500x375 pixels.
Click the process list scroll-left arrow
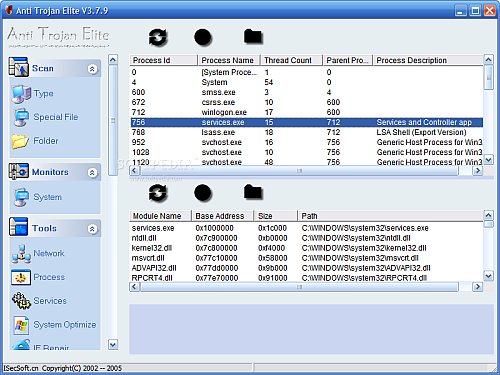pos(134,171)
